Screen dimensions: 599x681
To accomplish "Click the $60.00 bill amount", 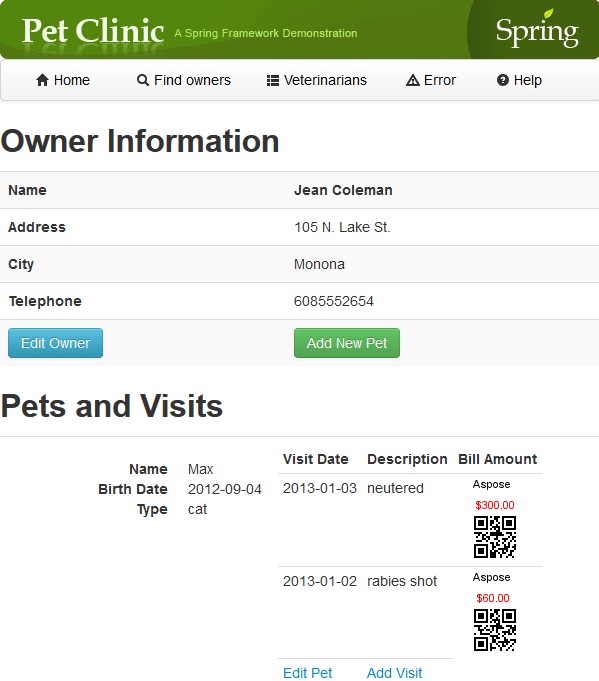I will coord(493,598).
